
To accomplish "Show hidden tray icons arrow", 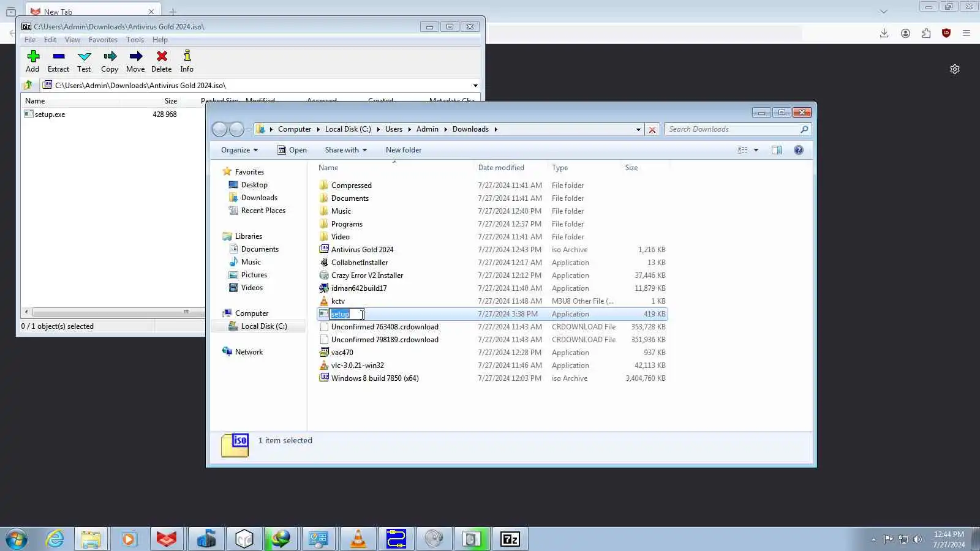I will [873, 539].
